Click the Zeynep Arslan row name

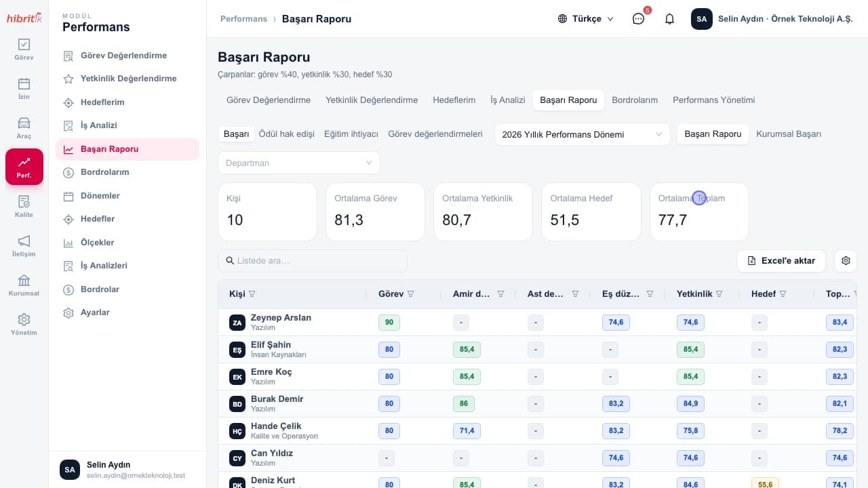tap(281, 318)
